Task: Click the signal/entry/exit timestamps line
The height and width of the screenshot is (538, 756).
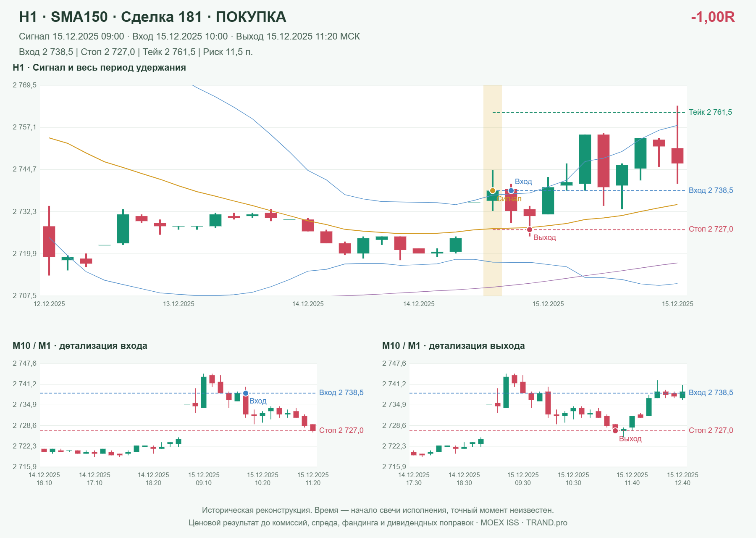Action: click(189, 37)
